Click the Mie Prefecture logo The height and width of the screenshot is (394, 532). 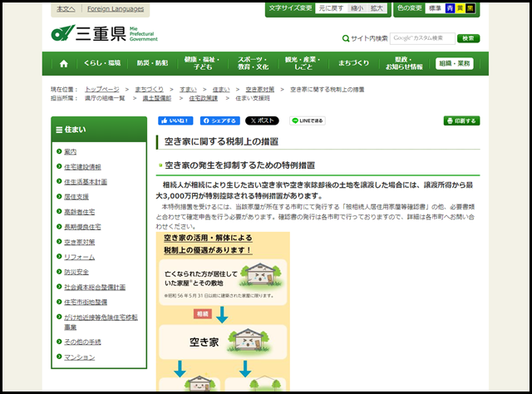(x=104, y=33)
